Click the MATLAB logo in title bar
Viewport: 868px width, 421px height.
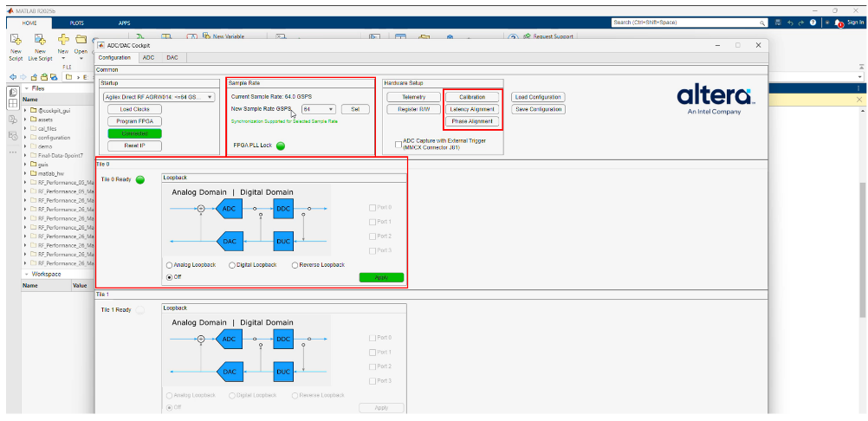[x=10, y=10]
